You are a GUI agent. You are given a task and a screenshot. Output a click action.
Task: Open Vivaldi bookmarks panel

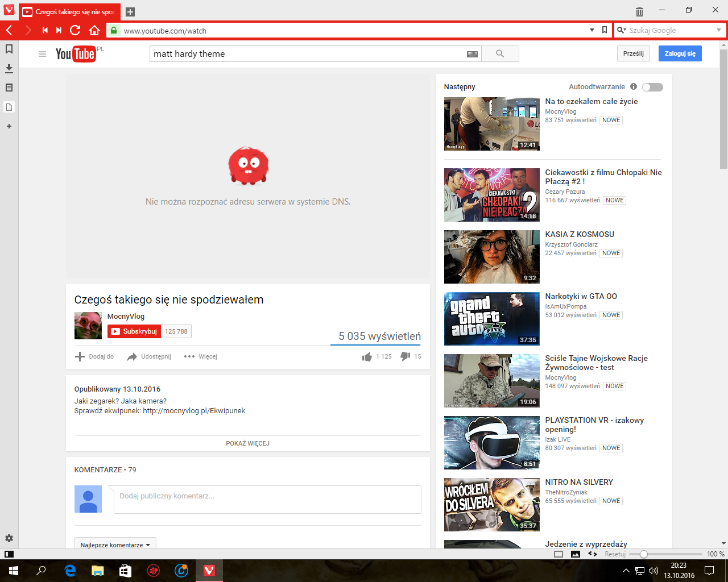9,49
